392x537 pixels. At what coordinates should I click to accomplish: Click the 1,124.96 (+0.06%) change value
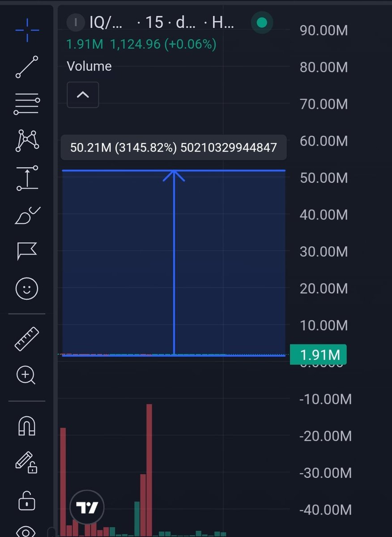coord(163,44)
